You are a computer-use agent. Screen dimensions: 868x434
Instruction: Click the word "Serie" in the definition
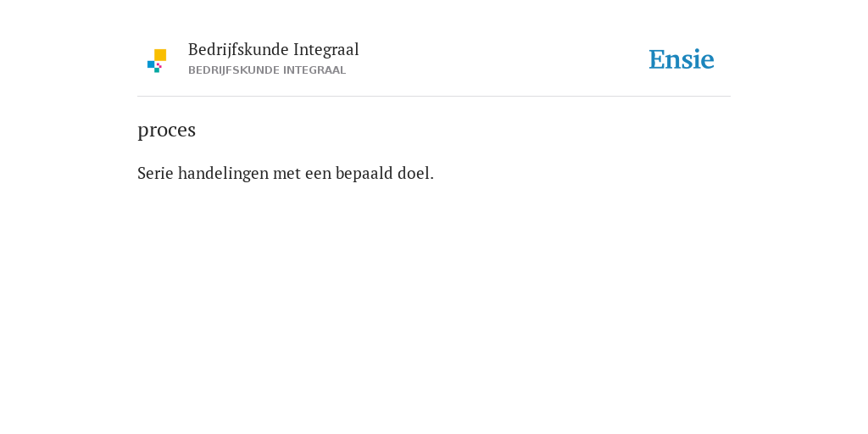[156, 173]
